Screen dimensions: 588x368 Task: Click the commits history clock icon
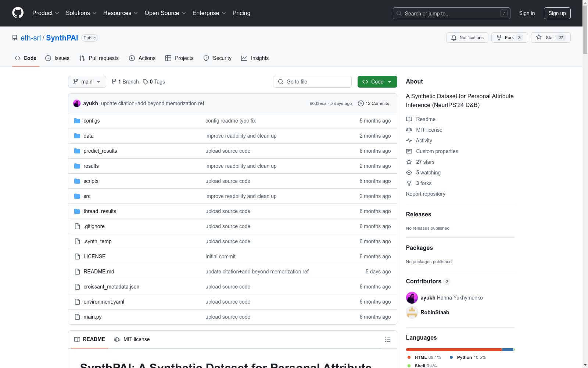(361, 103)
